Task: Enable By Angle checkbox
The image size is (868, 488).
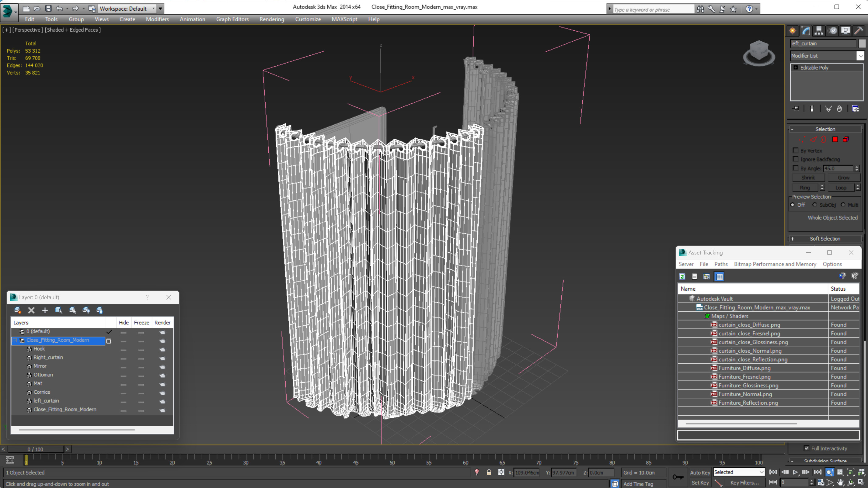Action: 796,168
